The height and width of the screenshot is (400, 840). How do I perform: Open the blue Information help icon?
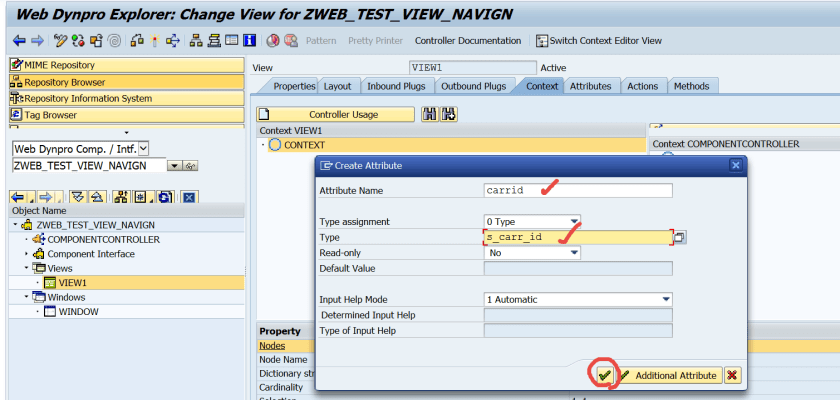tap(249, 41)
